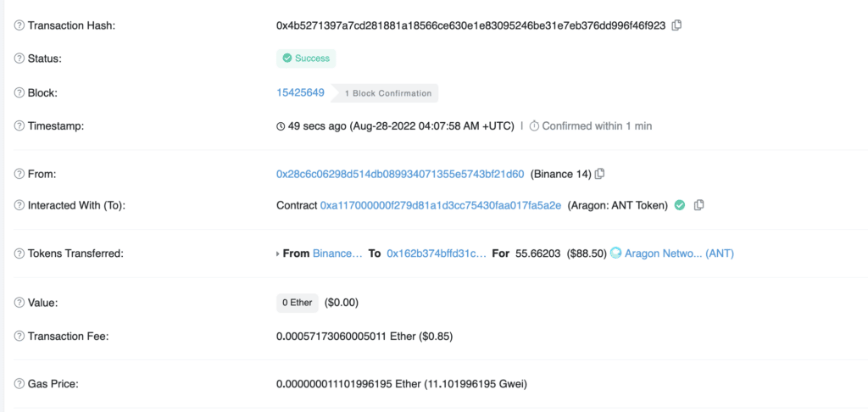Open the Binance sender link in Tokens Transferred
This screenshot has width=868, height=412.
(337, 253)
